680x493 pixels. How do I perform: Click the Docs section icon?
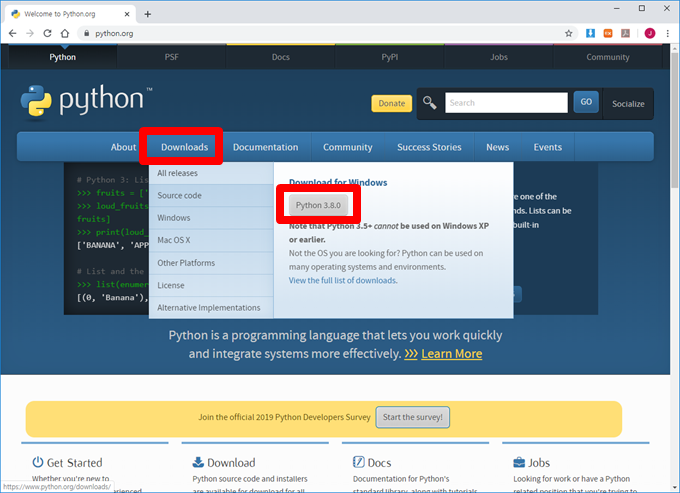(359, 462)
